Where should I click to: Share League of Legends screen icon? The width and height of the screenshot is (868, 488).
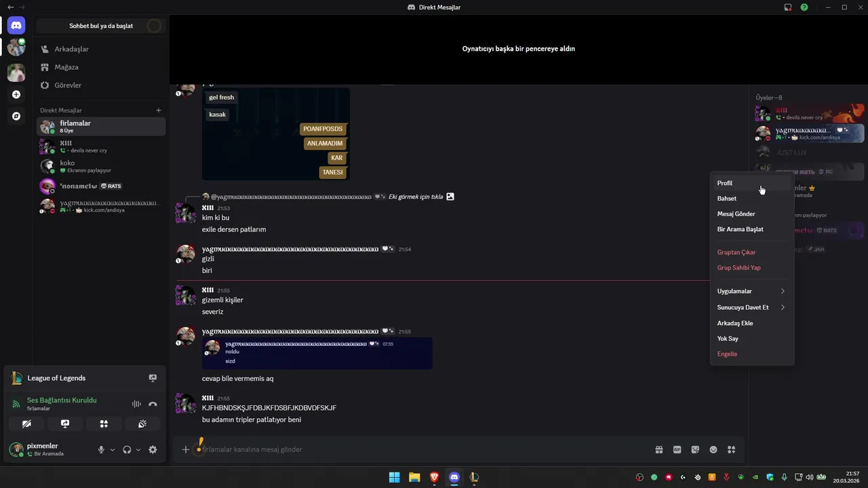click(153, 378)
